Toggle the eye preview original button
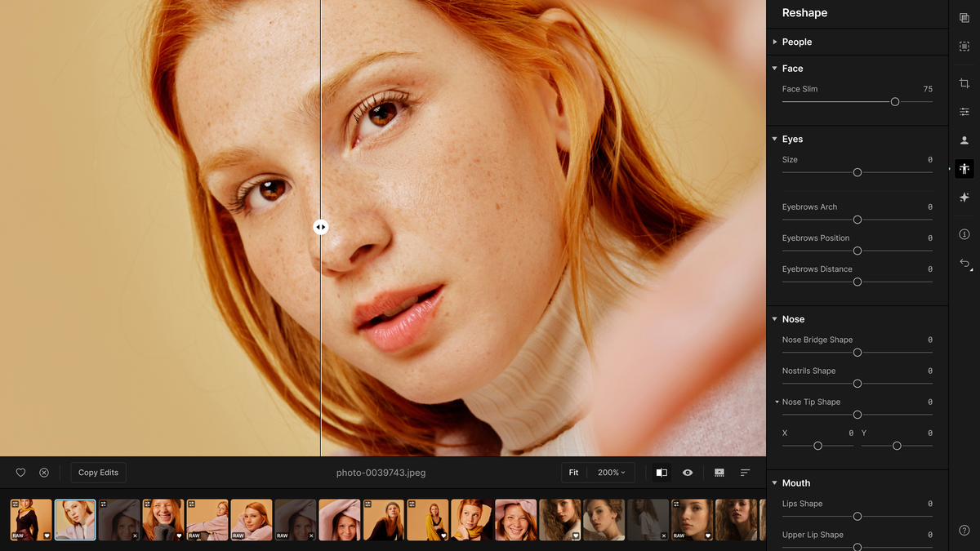The height and width of the screenshot is (551, 980). 688,473
